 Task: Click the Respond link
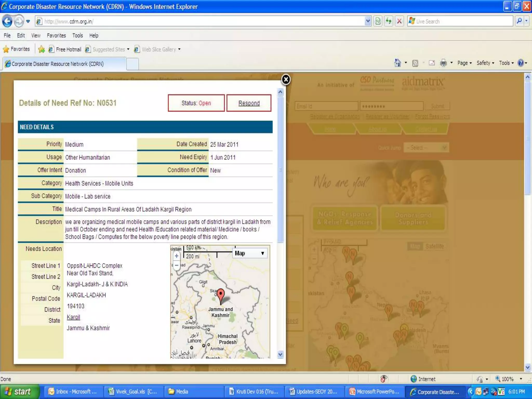point(249,103)
